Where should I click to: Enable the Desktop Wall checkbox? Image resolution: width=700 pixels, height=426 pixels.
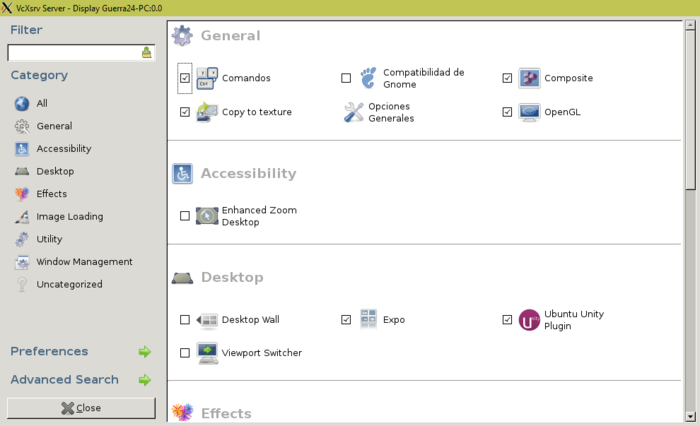tap(185, 320)
